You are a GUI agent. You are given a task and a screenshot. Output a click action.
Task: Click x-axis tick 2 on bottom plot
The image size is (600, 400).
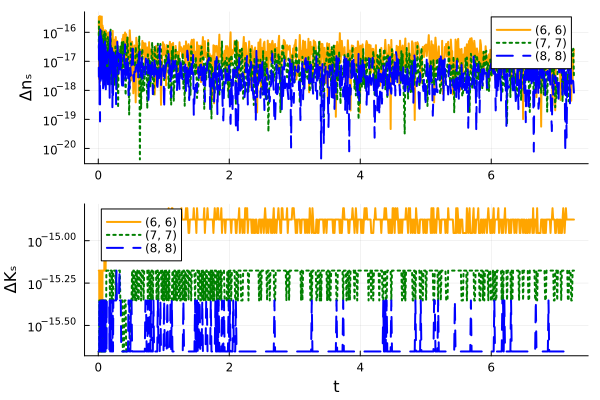click(229, 368)
